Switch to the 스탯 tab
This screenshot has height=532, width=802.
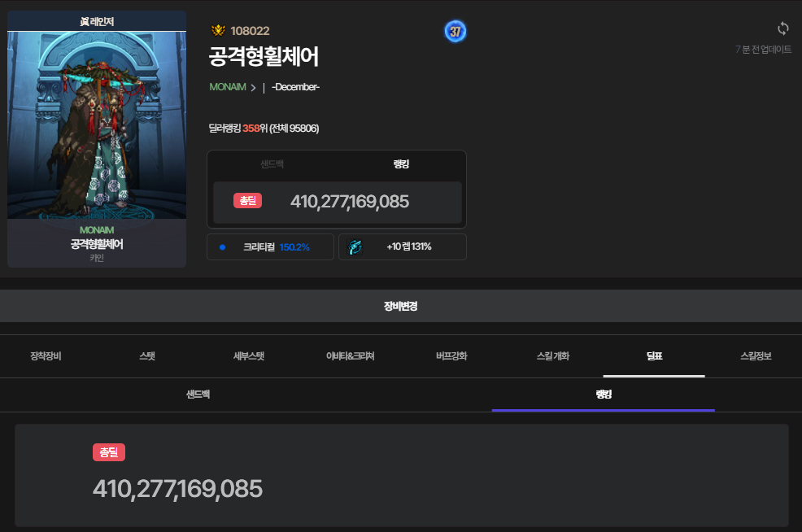point(147,356)
